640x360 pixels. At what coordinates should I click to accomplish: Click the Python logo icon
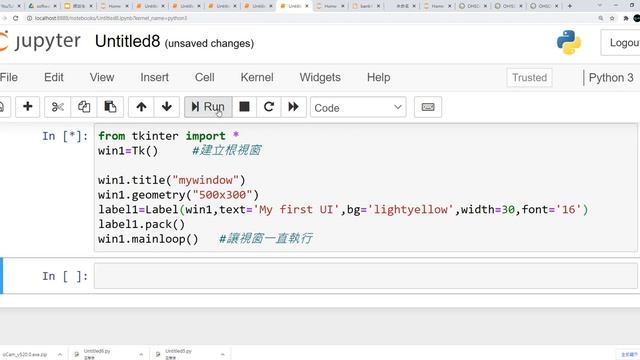569,42
